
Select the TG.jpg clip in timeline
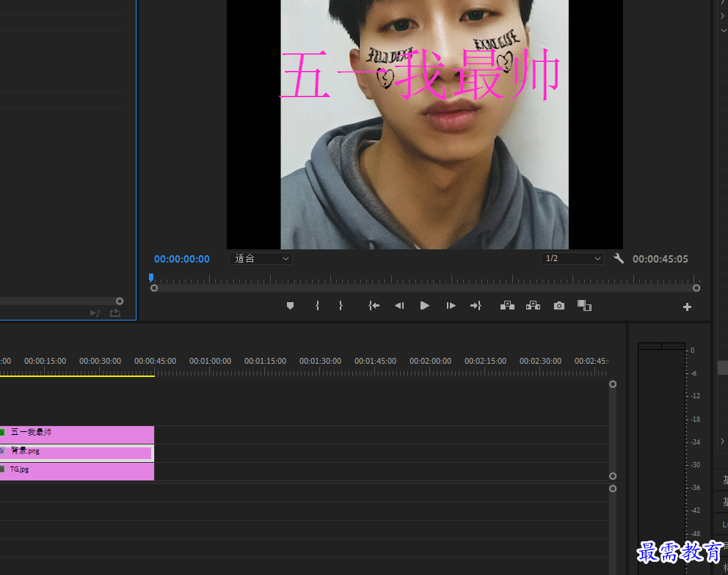(x=76, y=472)
